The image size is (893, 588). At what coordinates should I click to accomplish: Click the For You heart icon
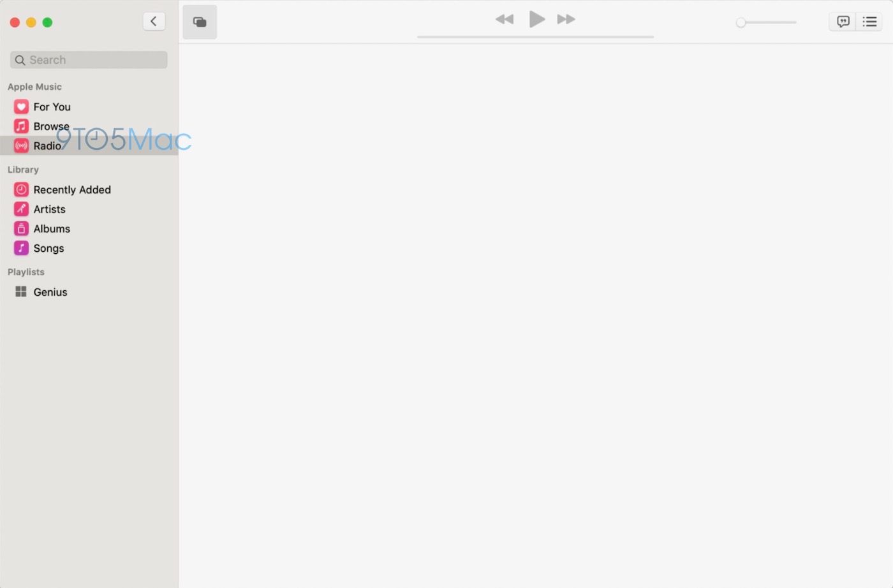(21, 107)
